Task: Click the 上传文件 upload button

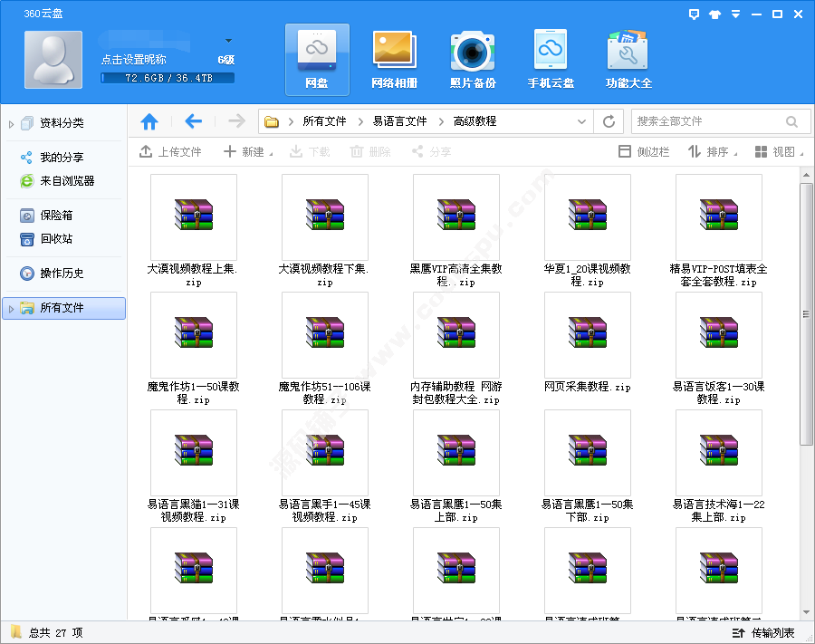Action: tap(170, 152)
